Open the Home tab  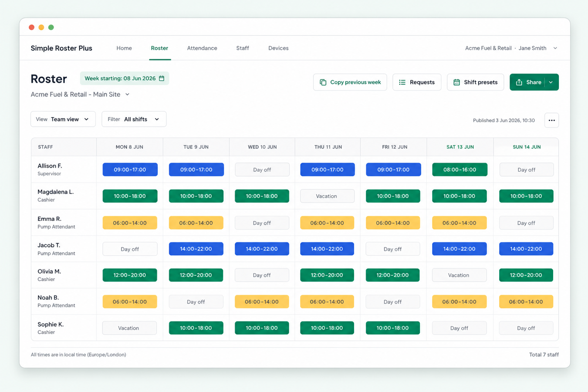(124, 48)
